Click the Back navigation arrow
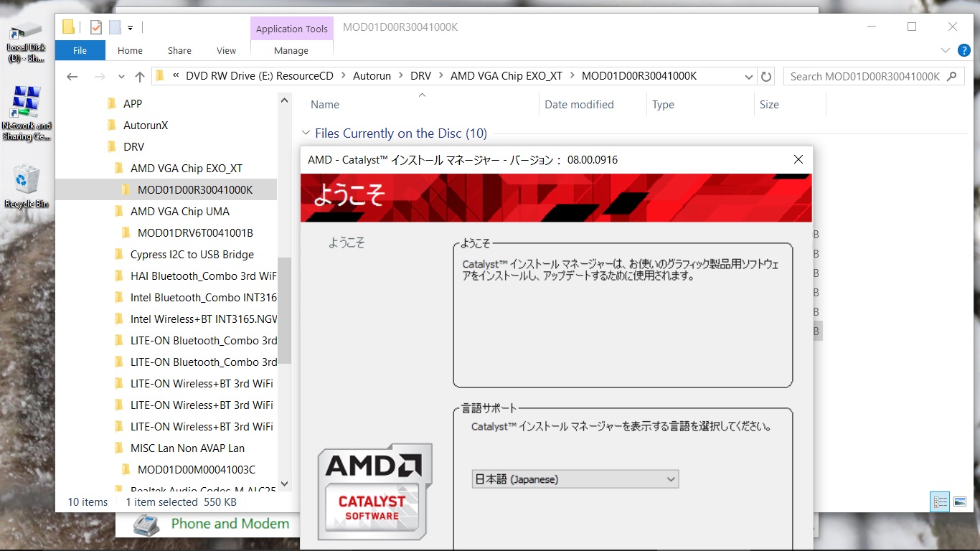The height and width of the screenshot is (551, 980). (72, 76)
